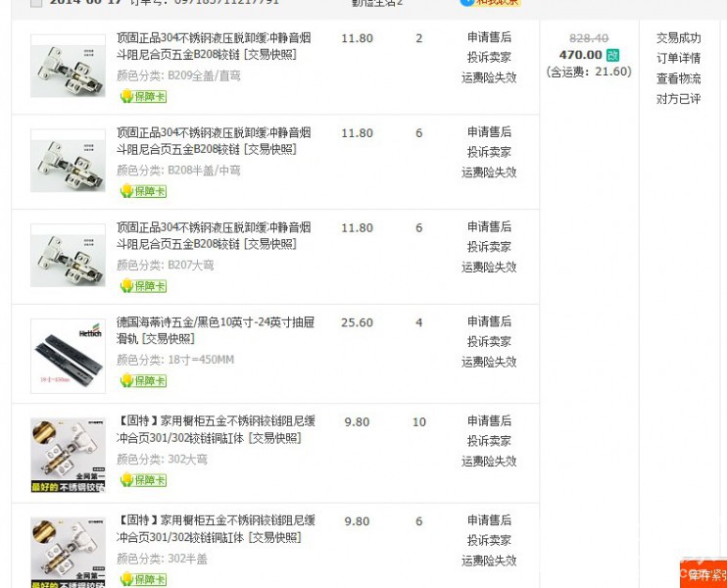
Task: Click 查看物流 to track shipment
Action: (678, 78)
